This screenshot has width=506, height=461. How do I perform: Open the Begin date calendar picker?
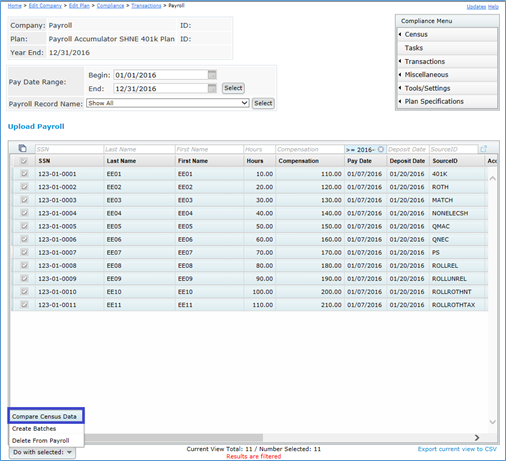pos(212,75)
